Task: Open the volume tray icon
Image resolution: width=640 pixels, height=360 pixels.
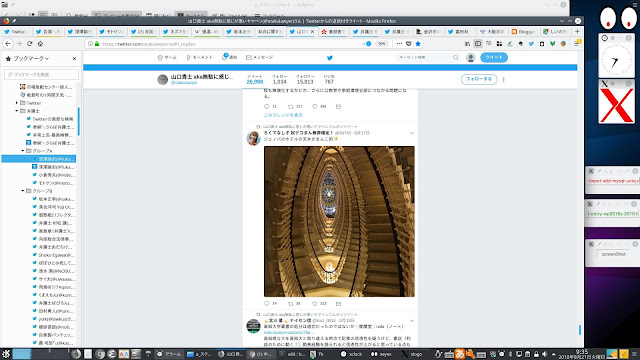Action: point(544,354)
